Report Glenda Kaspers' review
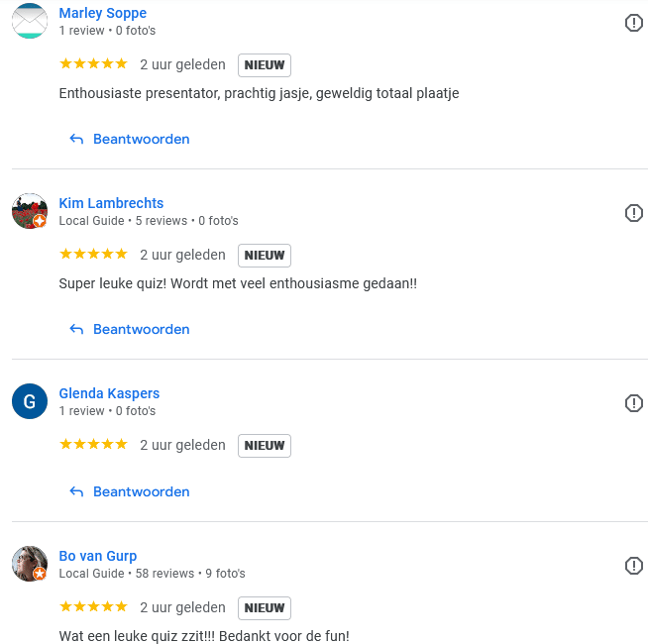The image size is (648, 644). tap(634, 403)
